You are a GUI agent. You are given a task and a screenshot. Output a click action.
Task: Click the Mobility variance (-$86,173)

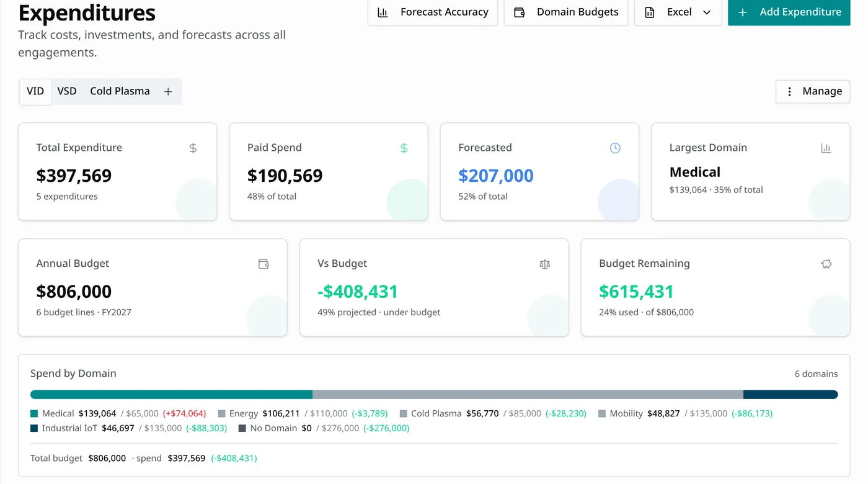point(752,414)
